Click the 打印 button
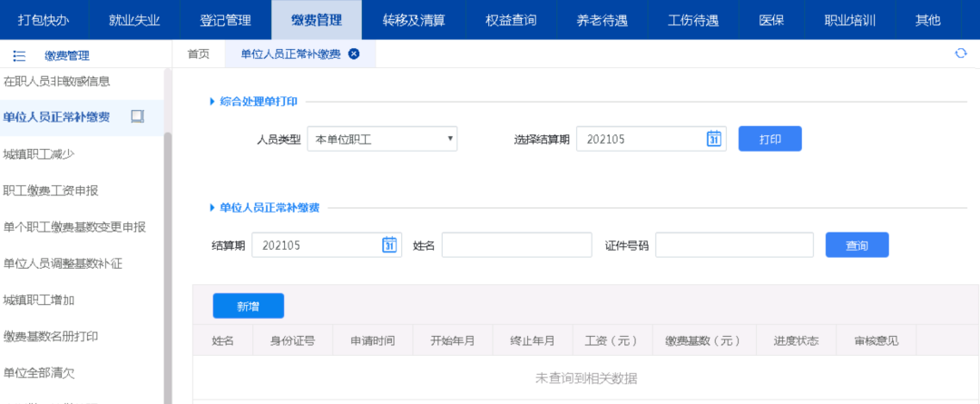980x404 pixels. 769,139
